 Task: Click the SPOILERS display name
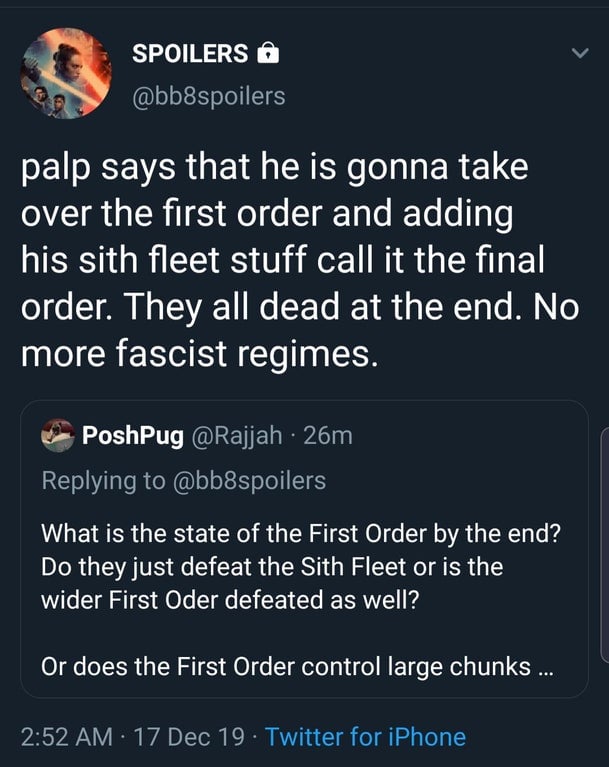coord(190,54)
